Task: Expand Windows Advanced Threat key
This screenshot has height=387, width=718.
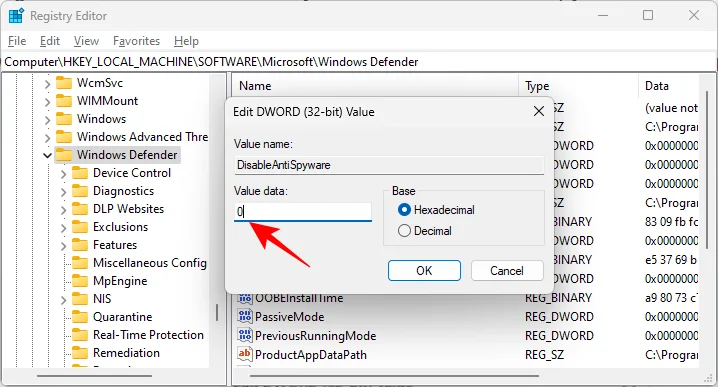Action: tap(47, 137)
